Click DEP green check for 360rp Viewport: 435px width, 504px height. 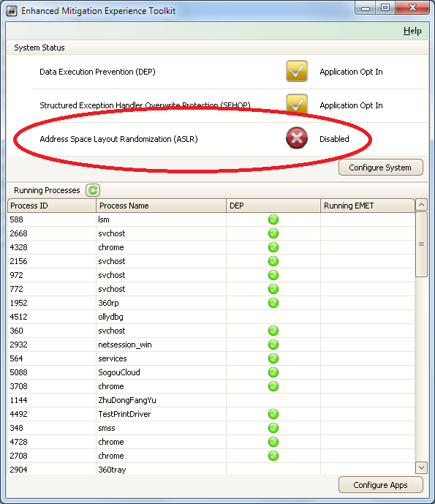click(273, 303)
